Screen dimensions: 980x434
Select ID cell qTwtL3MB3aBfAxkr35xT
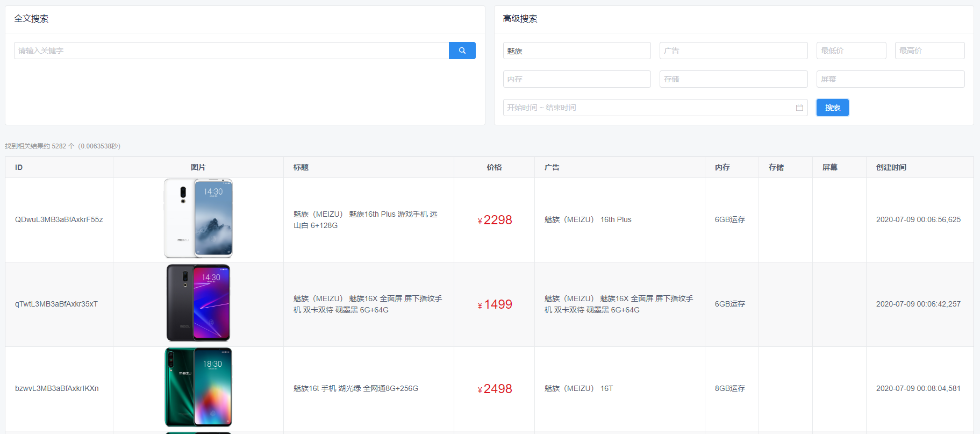(x=56, y=304)
